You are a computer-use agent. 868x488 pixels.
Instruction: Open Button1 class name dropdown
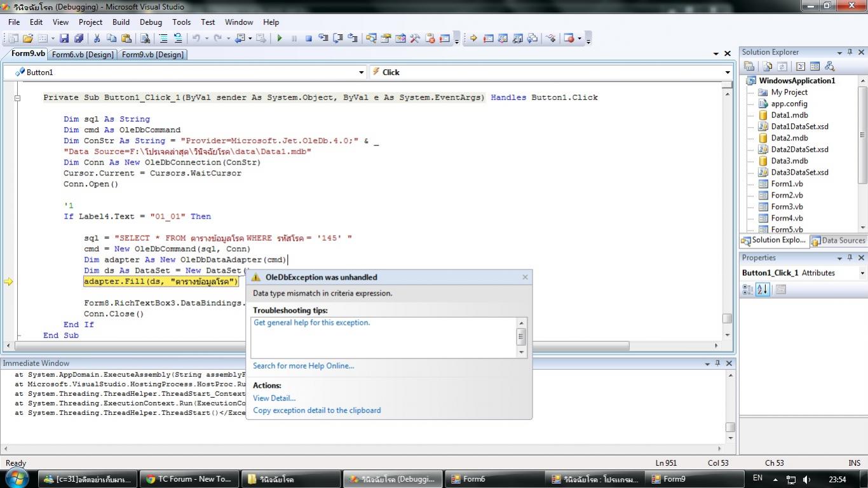(x=362, y=72)
